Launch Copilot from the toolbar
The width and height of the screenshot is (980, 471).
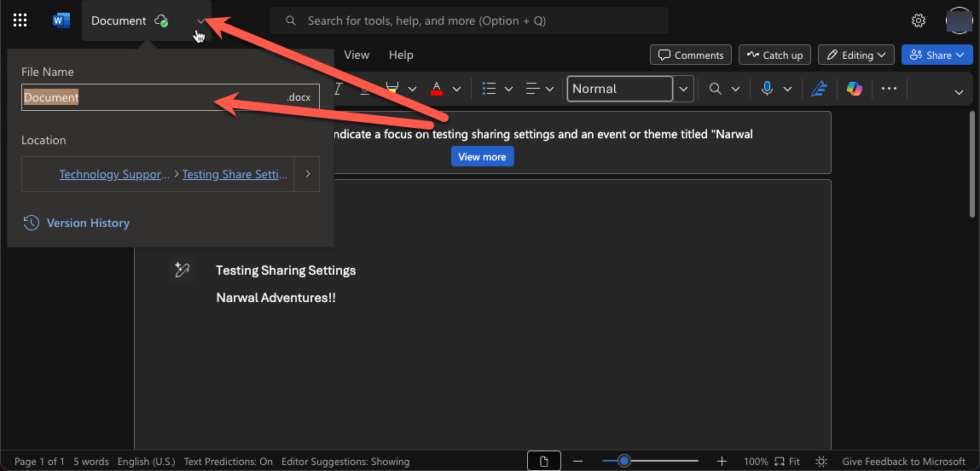tap(855, 89)
